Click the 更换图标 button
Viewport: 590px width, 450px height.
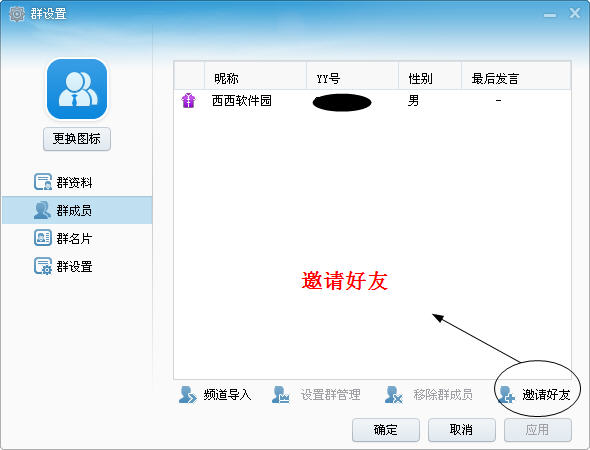(77, 139)
